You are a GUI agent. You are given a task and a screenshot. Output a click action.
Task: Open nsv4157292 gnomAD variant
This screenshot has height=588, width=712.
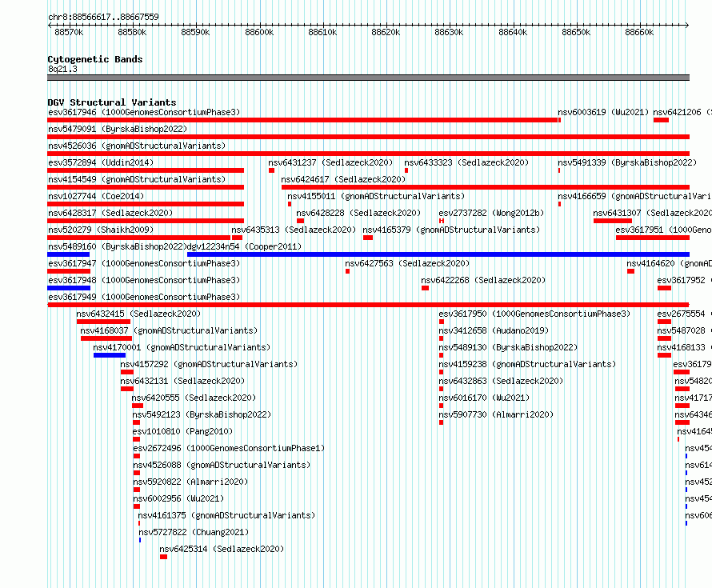[x=209, y=364]
